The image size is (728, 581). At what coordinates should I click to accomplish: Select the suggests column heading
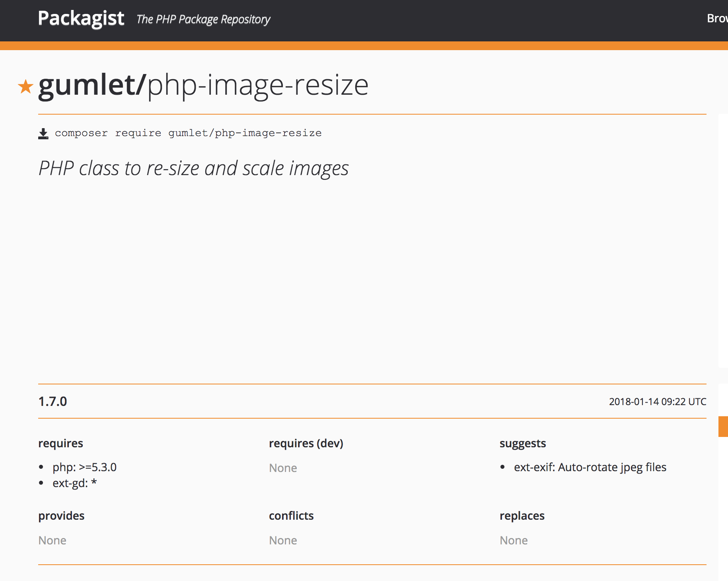point(522,443)
